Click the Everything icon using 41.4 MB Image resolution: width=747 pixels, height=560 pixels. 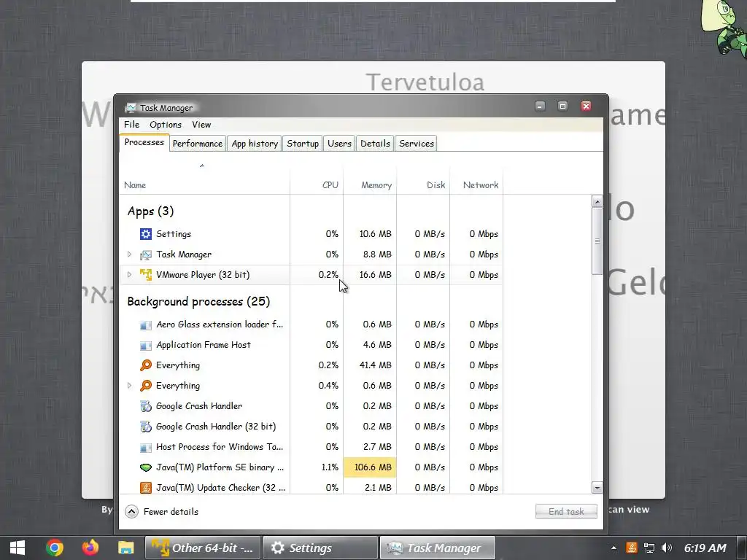(x=146, y=365)
